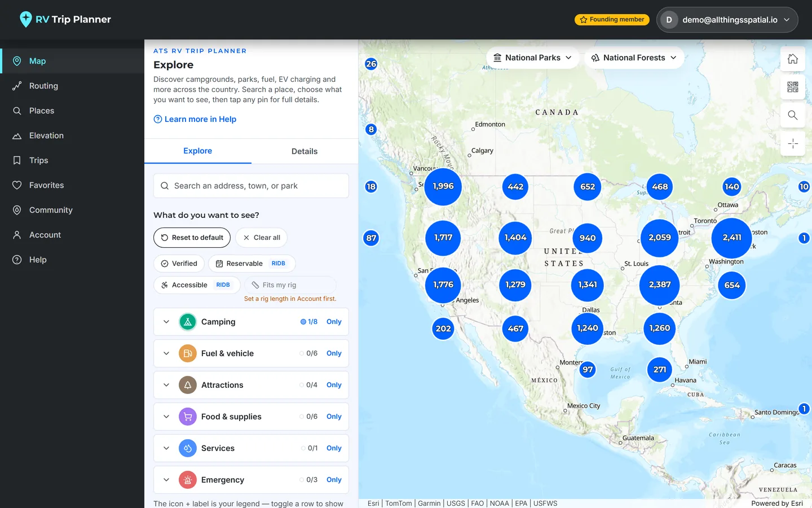Show only Services on the map

click(x=334, y=448)
